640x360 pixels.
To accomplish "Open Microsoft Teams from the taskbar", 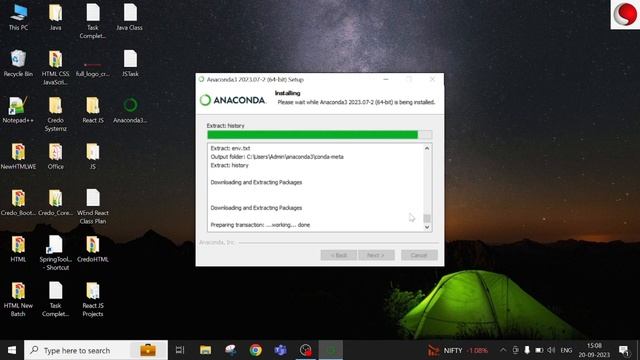I will [281, 350].
